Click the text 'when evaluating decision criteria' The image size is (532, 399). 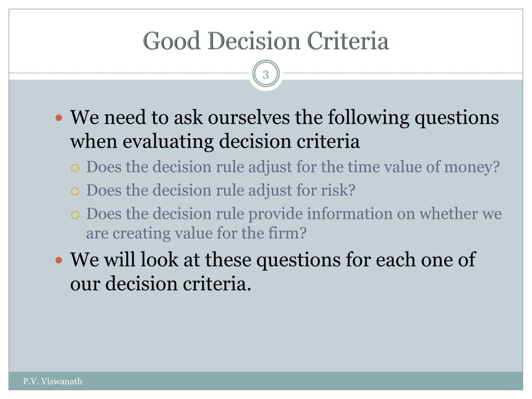pyautogui.click(x=215, y=141)
